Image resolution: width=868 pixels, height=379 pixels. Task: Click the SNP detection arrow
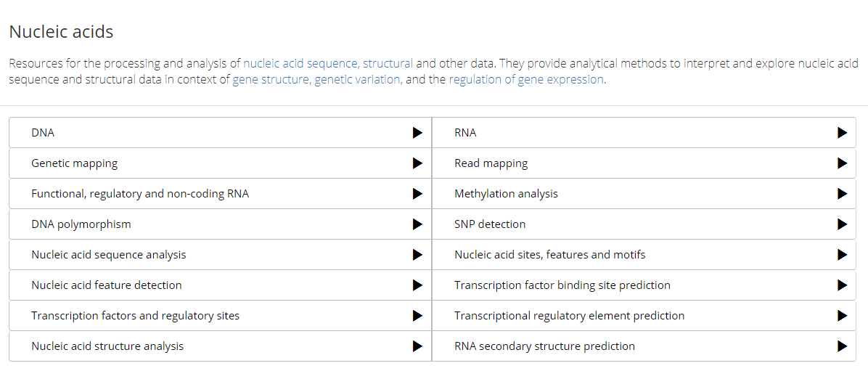842,224
